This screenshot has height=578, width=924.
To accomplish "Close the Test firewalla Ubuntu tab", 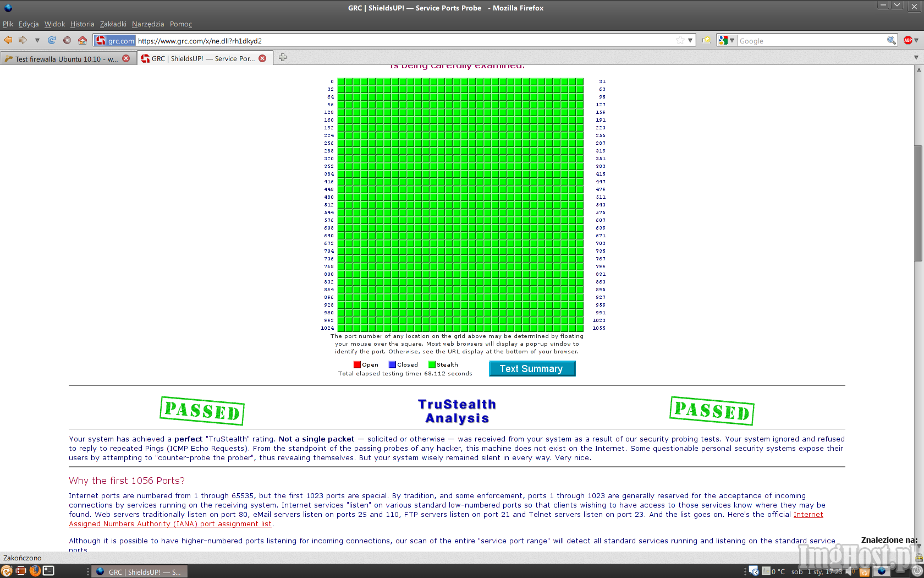I will click(x=126, y=58).
